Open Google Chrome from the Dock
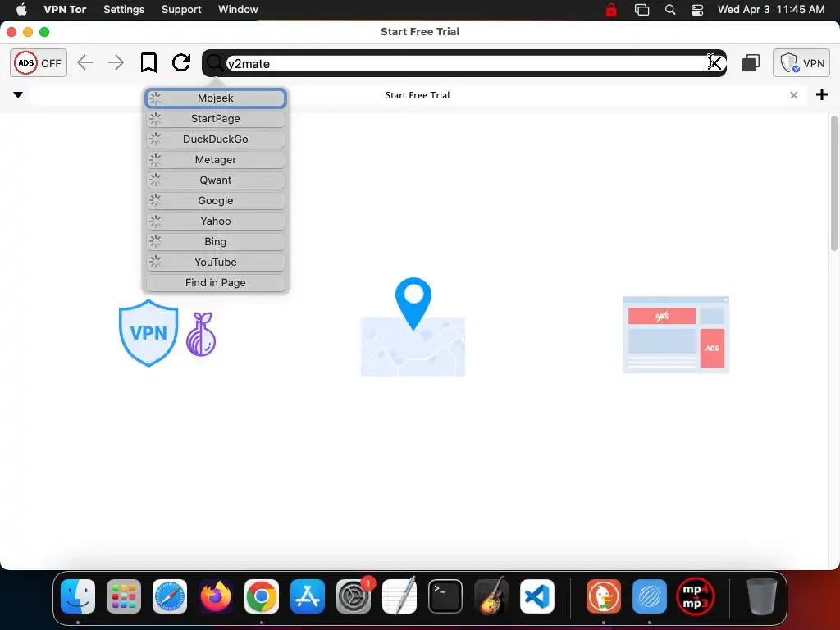This screenshot has width=840, height=630. pyautogui.click(x=262, y=596)
